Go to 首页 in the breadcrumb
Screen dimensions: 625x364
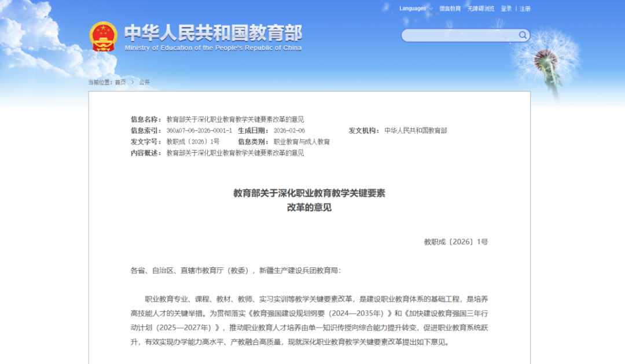click(x=120, y=82)
